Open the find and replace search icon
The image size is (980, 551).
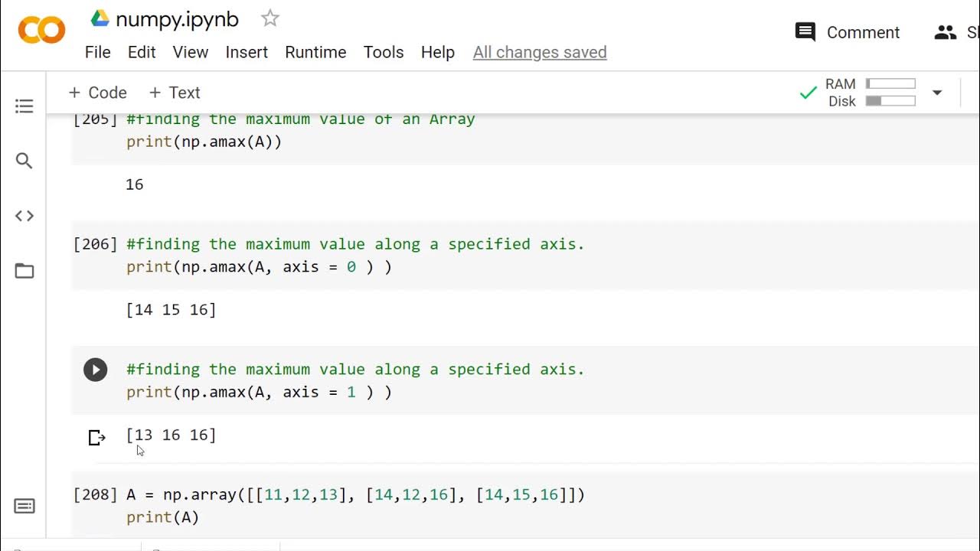point(24,161)
